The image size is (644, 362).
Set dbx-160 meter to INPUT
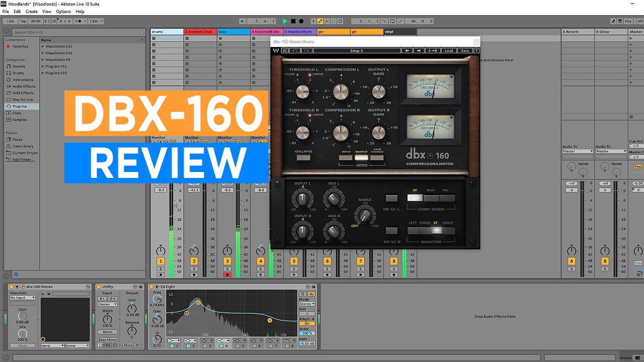pyautogui.click(x=346, y=158)
